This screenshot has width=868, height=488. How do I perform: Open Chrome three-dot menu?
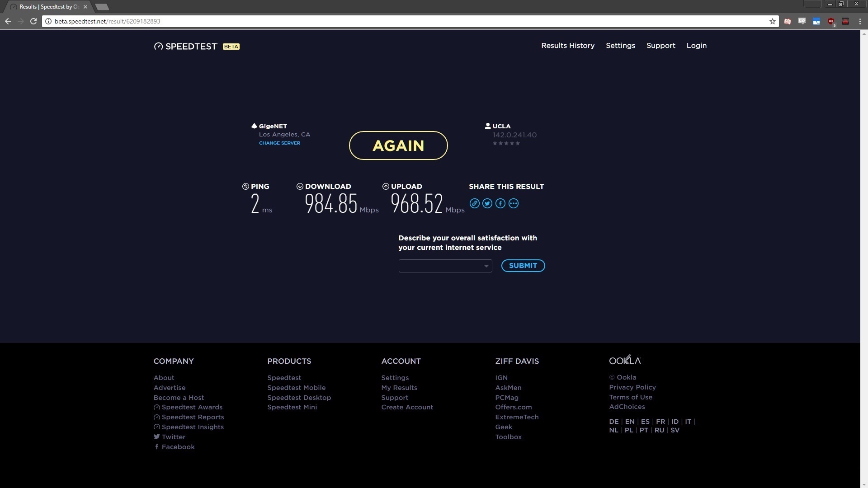(860, 21)
